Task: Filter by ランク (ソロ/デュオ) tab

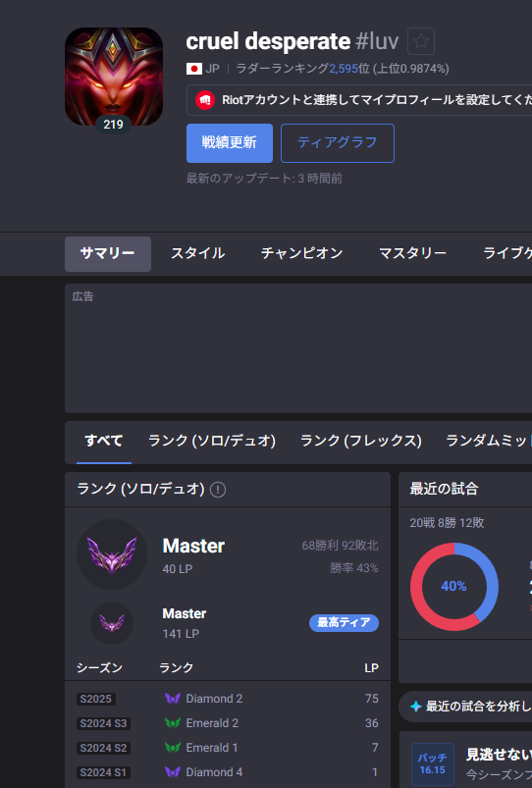Action: tap(212, 442)
